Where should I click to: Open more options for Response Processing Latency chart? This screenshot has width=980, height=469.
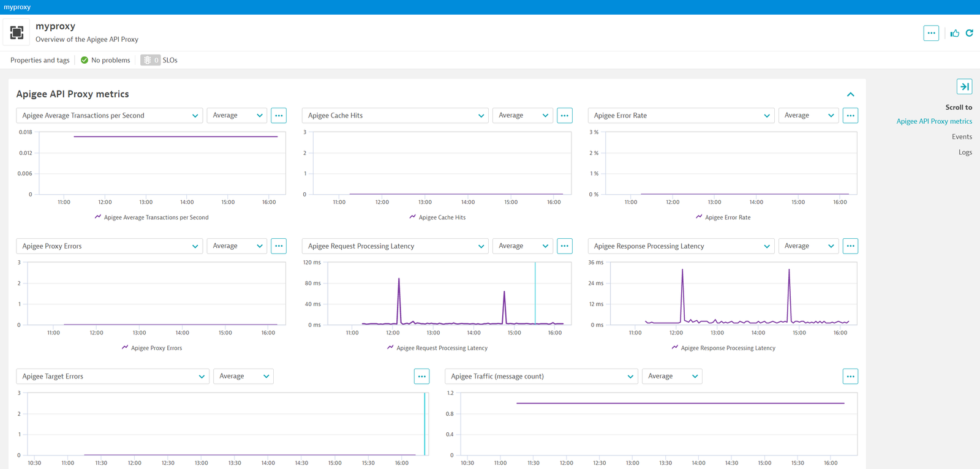[850, 246]
